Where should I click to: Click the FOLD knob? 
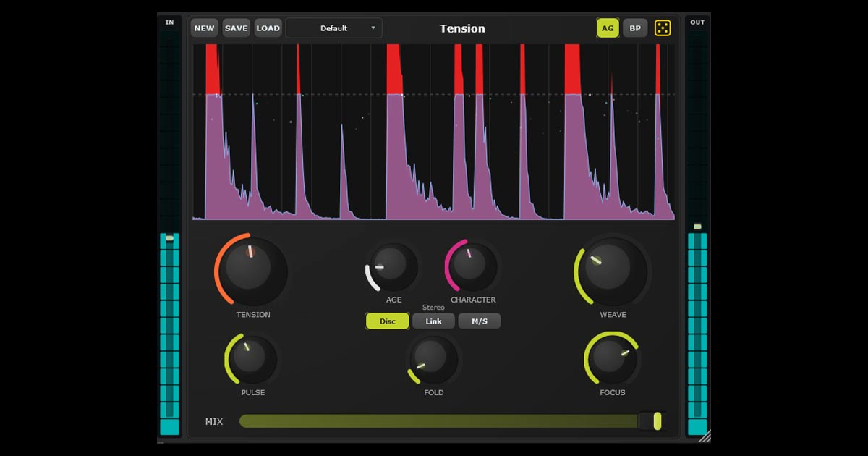(433, 362)
